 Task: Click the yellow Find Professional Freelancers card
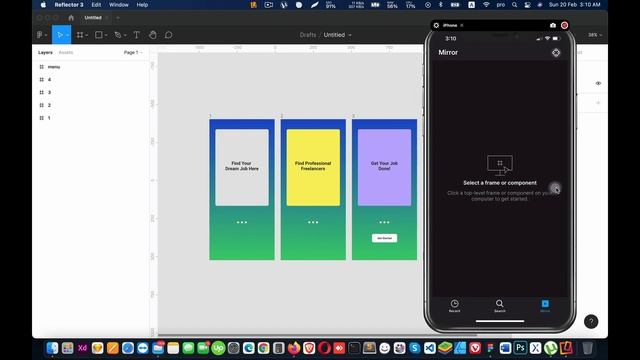[x=313, y=167]
